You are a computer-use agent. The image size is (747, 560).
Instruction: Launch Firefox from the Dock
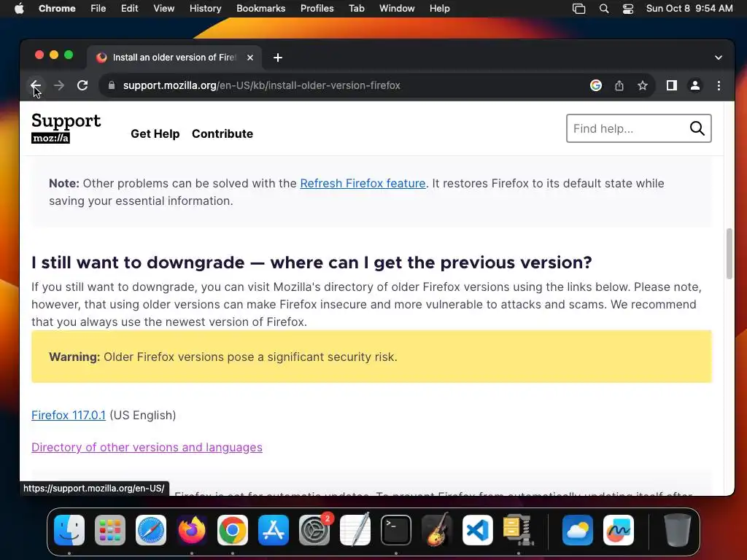coord(192,530)
